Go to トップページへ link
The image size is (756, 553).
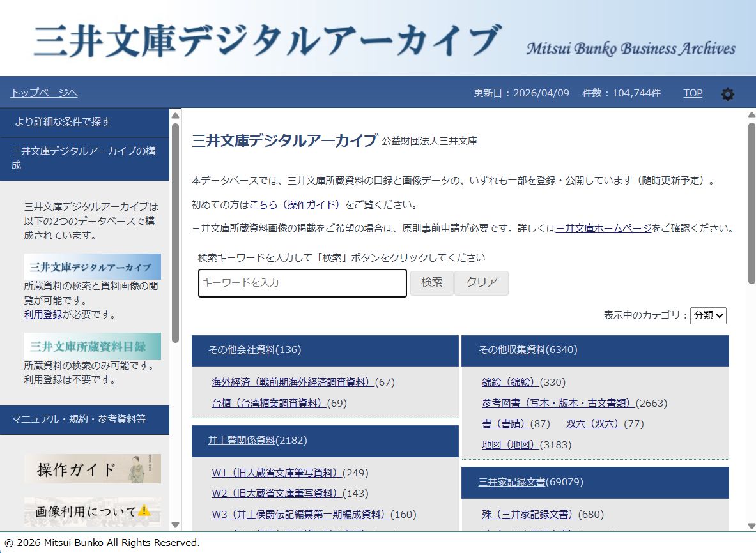(x=44, y=93)
